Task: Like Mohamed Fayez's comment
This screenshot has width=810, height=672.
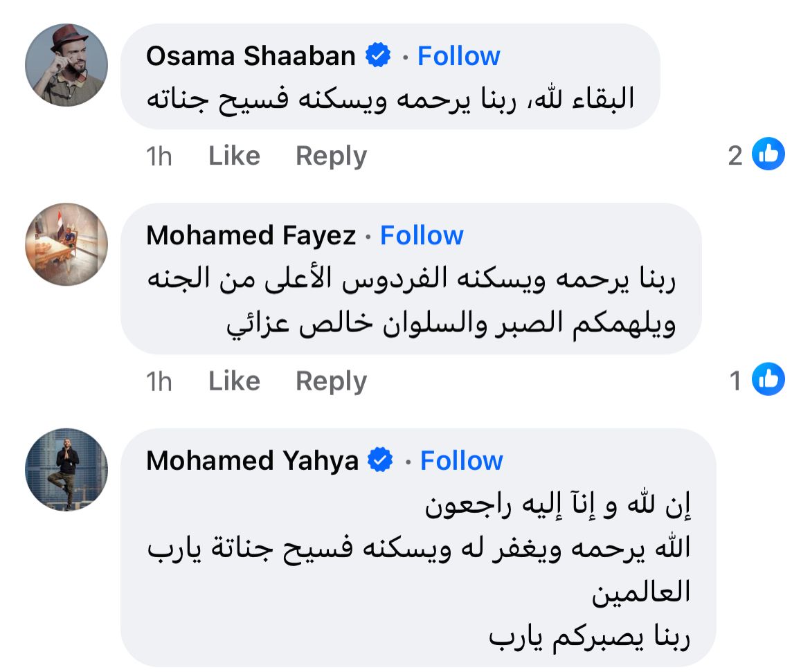Action: 234,381
